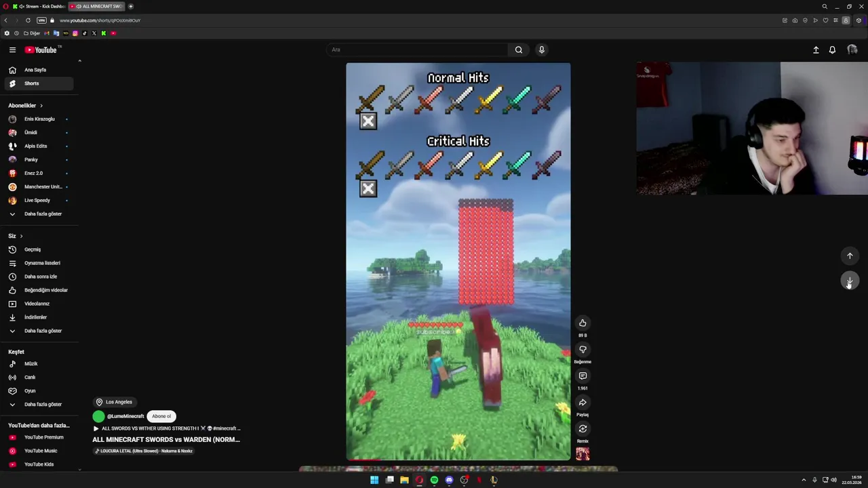Go to the previous Short arrow
868x488 pixels.
point(850,256)
